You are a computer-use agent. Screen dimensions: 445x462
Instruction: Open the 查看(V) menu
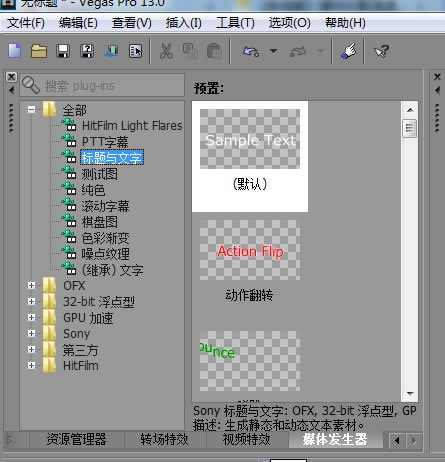point(132,23)
